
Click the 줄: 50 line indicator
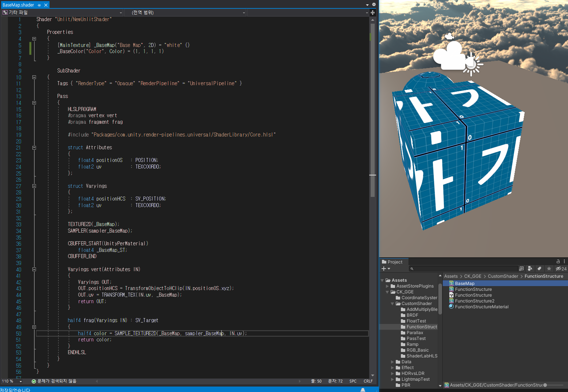[316, 381]
